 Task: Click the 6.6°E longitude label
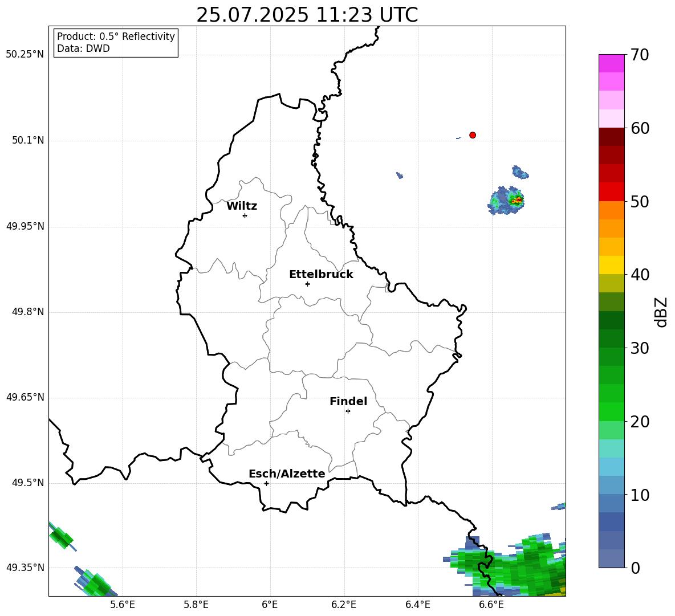pos(491,605)
